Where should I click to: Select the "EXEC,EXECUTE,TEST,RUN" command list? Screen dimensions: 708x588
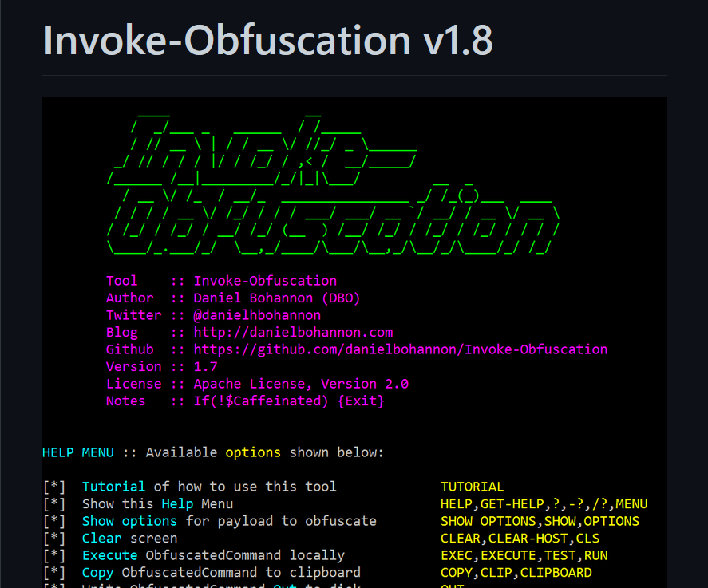tap(524, 555)
